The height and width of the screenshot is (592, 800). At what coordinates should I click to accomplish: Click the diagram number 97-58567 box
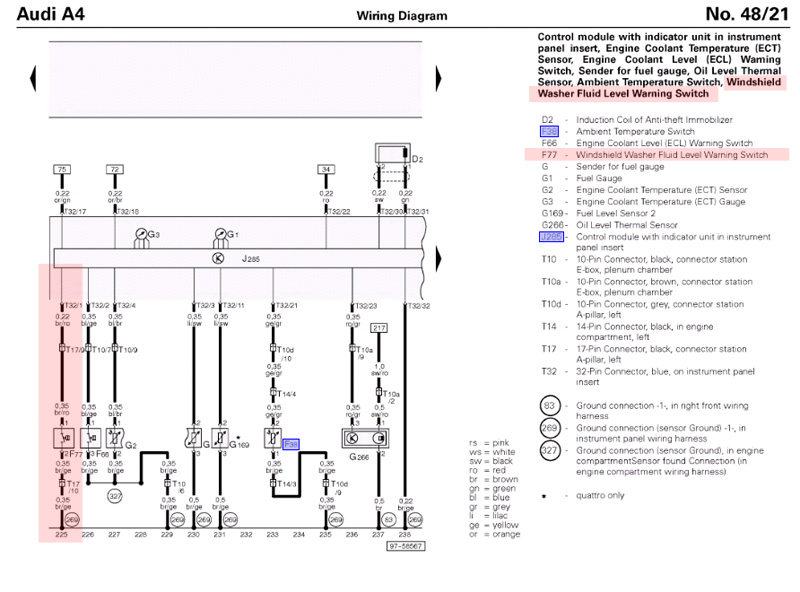(406, 546)
